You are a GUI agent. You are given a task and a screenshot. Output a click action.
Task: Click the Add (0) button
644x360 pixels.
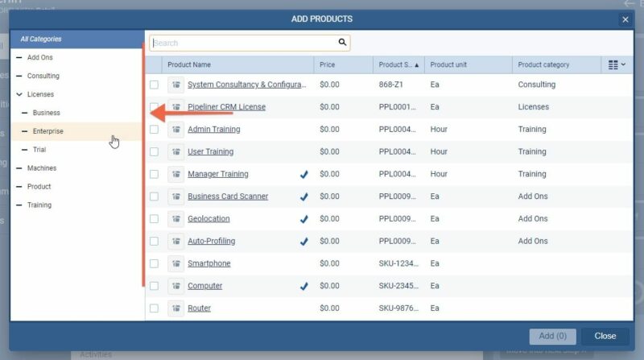coord(552,336)
